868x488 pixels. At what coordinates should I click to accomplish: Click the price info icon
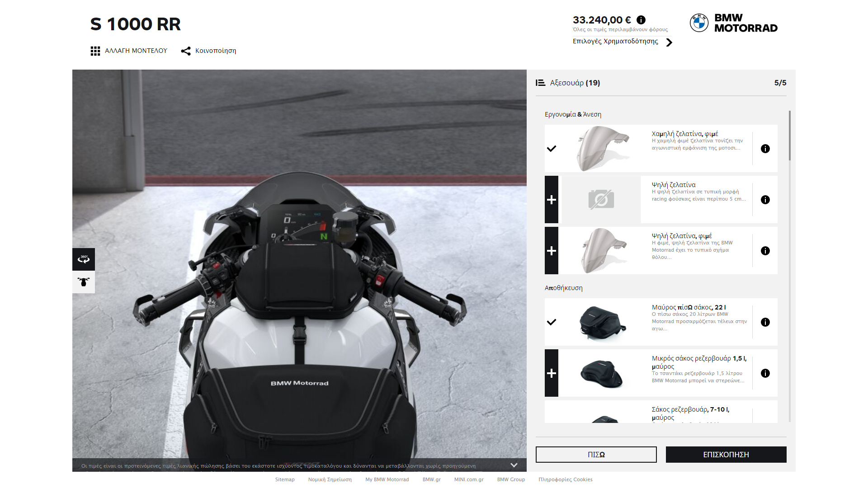click(641, 20)
